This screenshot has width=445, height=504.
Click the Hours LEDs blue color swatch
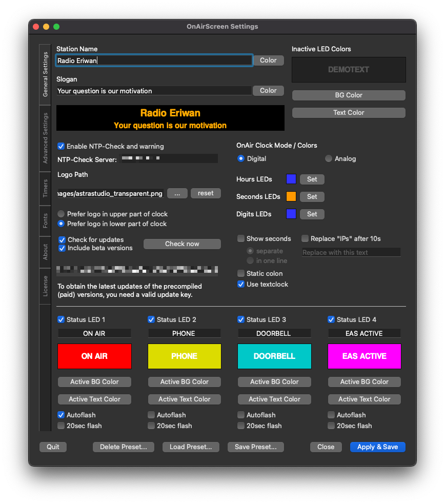click(x=291, y=179)
